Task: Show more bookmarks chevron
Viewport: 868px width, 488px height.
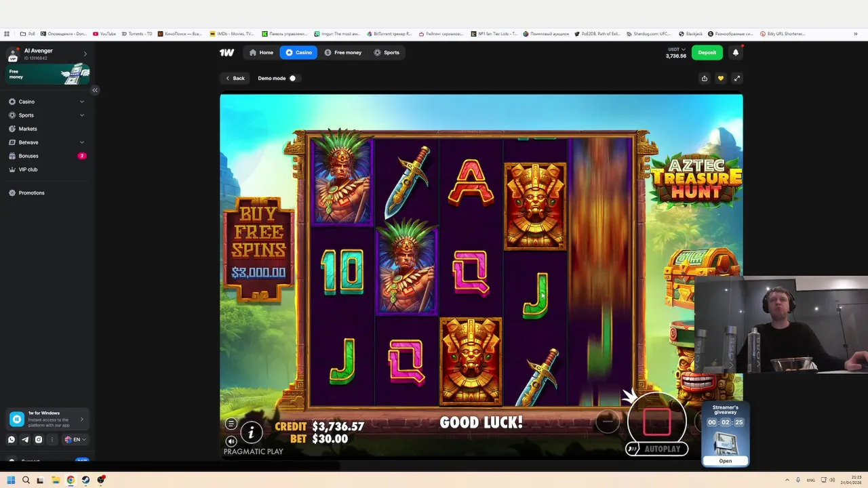Action: (x=855, y=34)
